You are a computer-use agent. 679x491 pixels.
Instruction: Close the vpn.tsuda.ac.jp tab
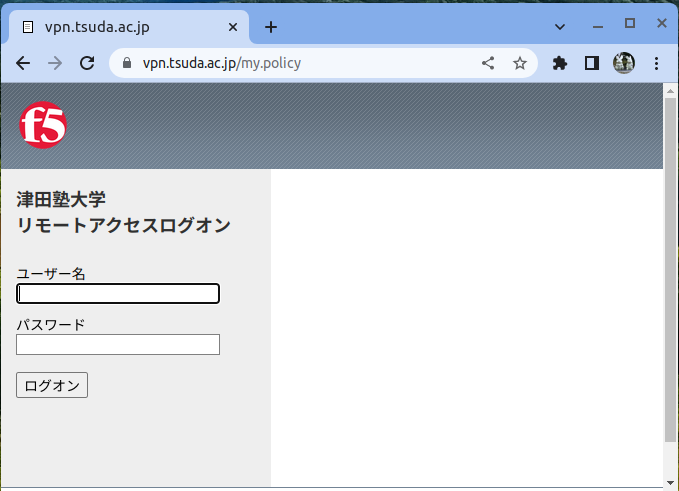(x=232, y=27)
